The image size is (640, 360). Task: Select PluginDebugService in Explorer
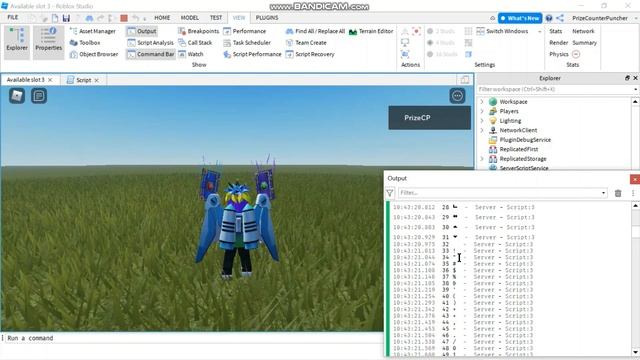[525, 140]
